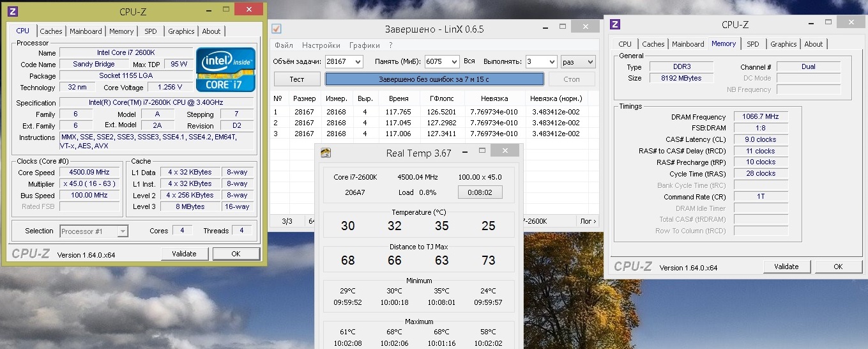Close the Real Temp 3.67 window
868x349 pixels.
click(504, 151)
